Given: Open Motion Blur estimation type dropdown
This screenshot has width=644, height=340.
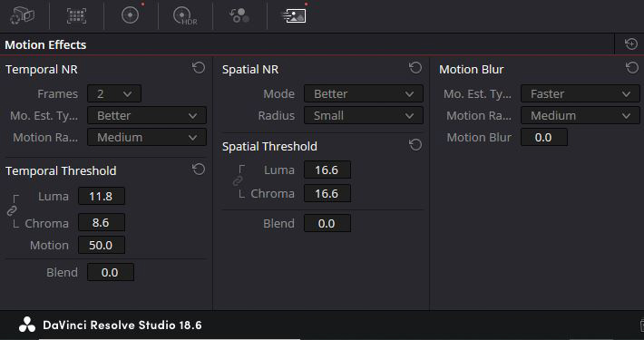Looking at the screenshot, I should coord(581,93).
